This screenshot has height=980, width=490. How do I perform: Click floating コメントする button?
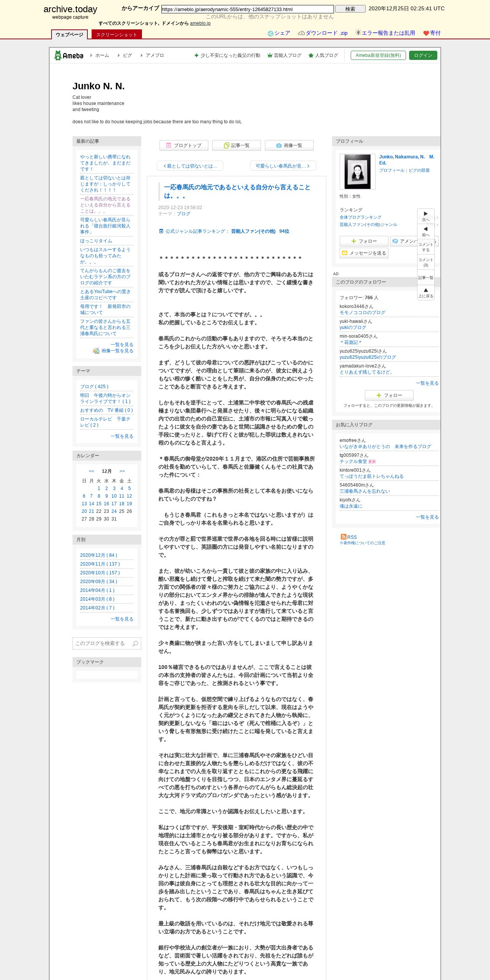[426, 247]
